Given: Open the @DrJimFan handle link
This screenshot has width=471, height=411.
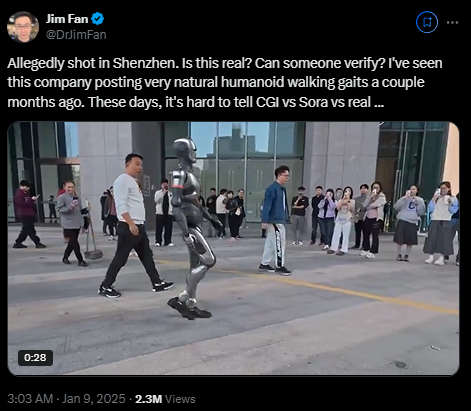Looking at the screenshot, I should pyautogui.click(x=76, y=35).
